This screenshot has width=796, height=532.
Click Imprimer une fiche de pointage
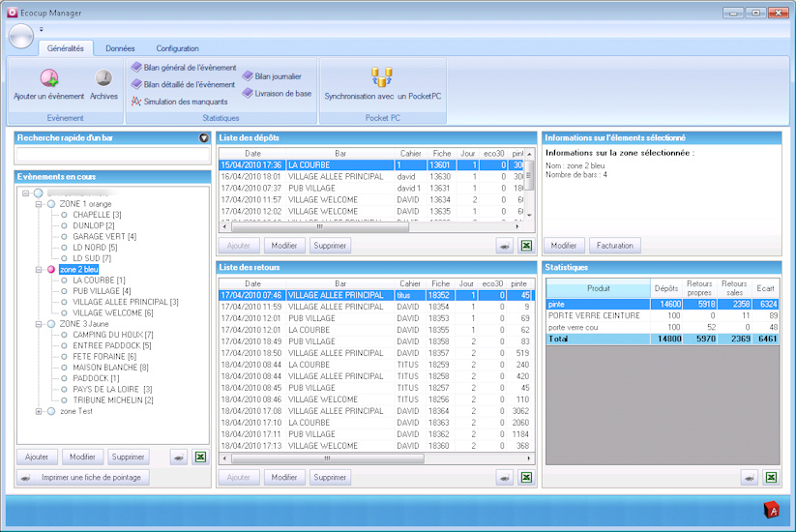pyautogui.click(x=83, y=477)
